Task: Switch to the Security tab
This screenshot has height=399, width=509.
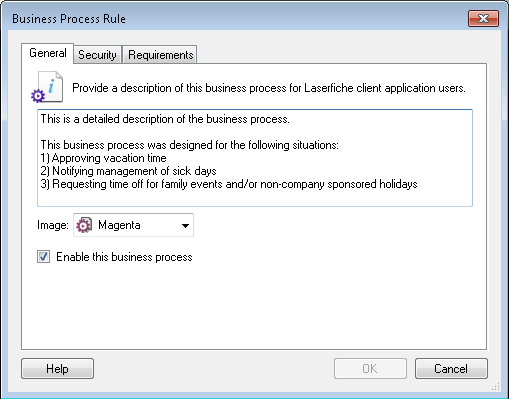Action: pos(97,55)
